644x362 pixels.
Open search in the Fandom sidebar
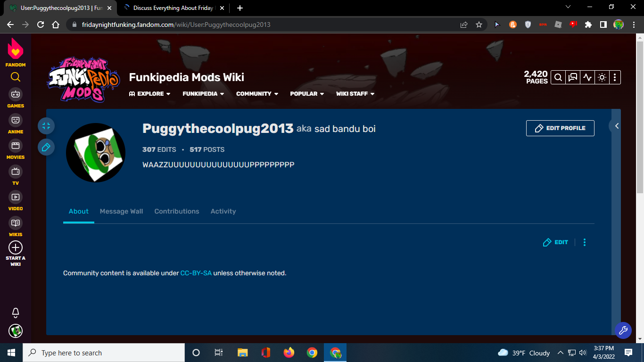tap(16, 77)
